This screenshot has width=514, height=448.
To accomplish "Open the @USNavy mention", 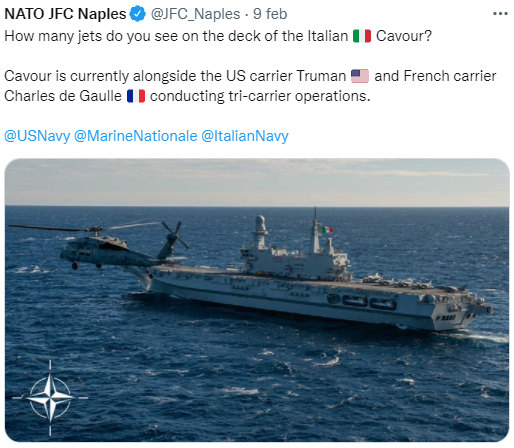I will click(37, 136).
